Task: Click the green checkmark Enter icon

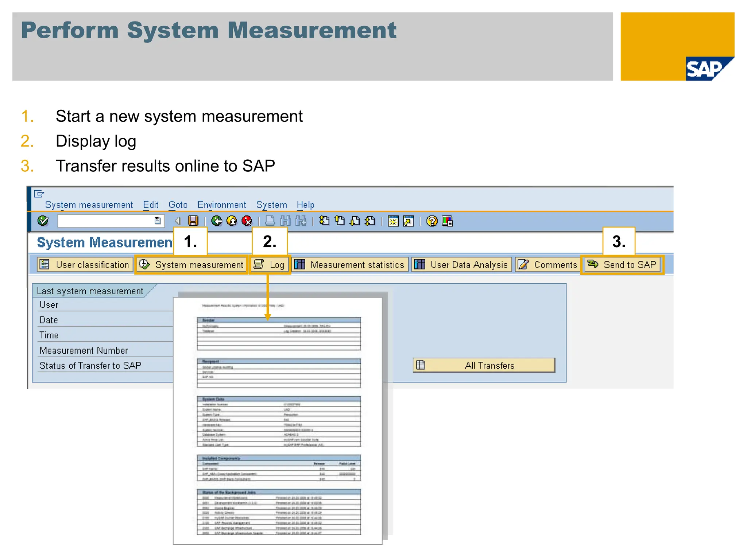Action: coord(43,221)
